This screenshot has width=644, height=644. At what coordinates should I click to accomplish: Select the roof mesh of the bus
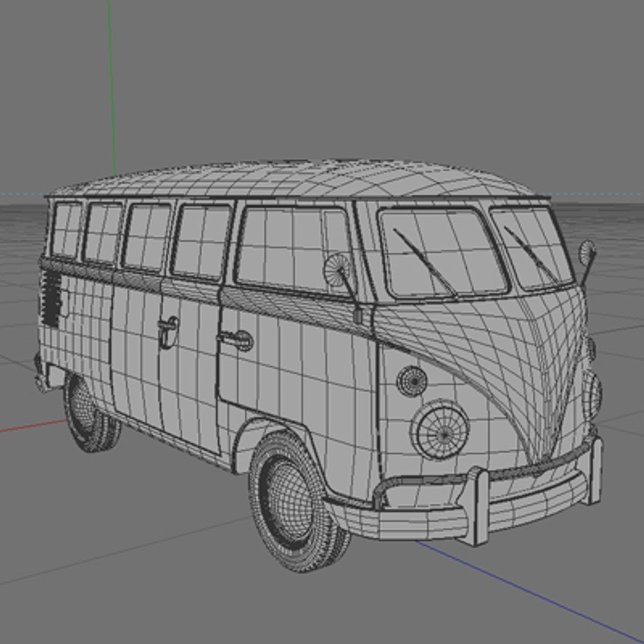click(x=298, y=178)
